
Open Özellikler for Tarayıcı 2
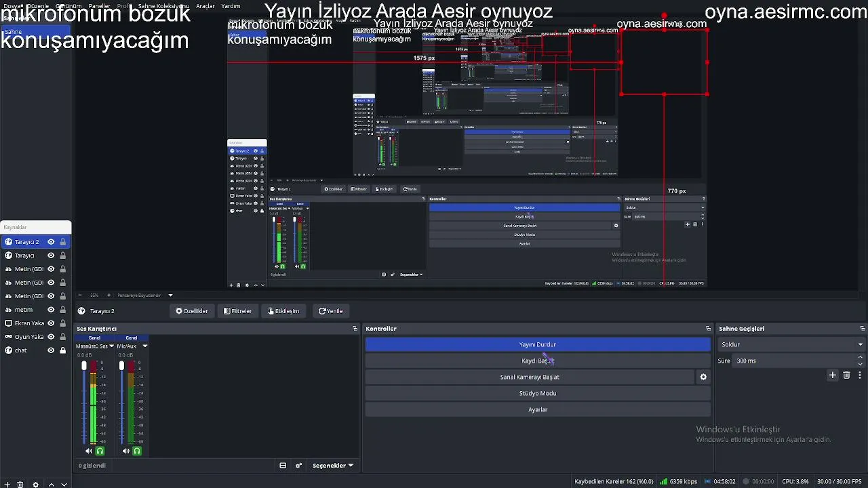click(x=191, y=311)
